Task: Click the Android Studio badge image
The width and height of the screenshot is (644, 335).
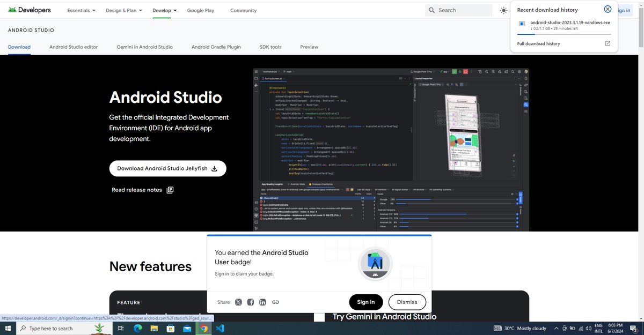Action: coord(375,263)
